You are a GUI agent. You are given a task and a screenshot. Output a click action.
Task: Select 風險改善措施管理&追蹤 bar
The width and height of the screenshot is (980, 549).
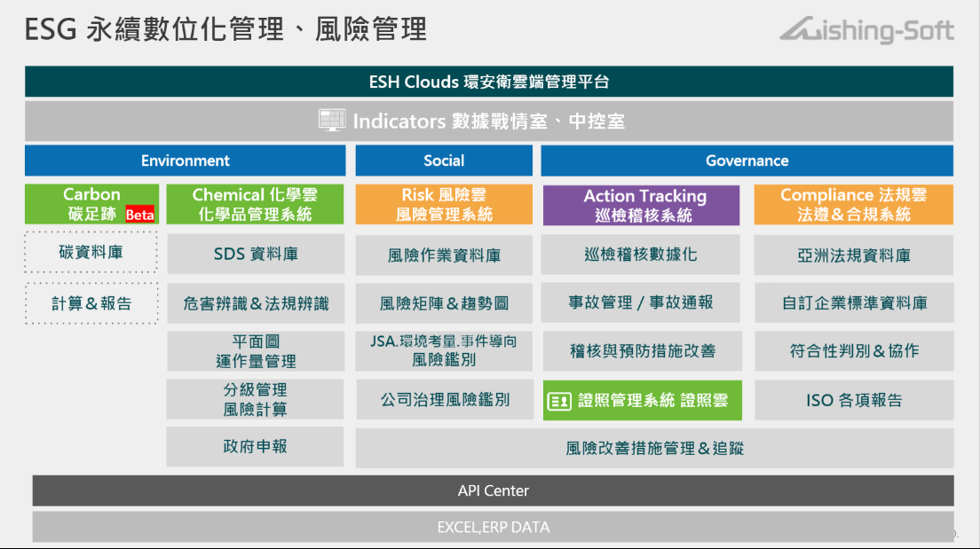(x=654, y=448)
